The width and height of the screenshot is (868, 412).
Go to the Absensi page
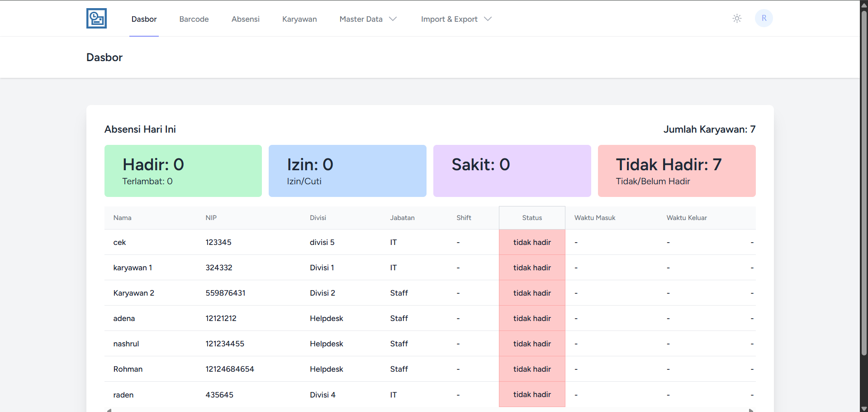(245, 19)
